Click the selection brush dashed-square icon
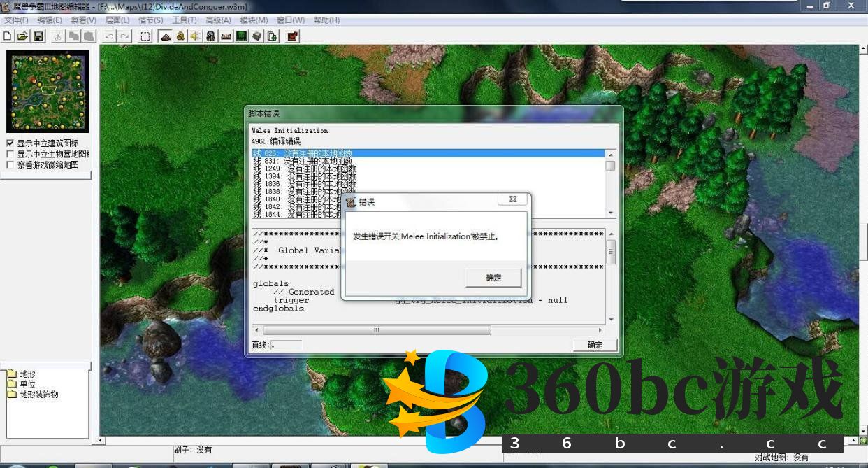The image size is (868, 468). click(x=145, y=36)
